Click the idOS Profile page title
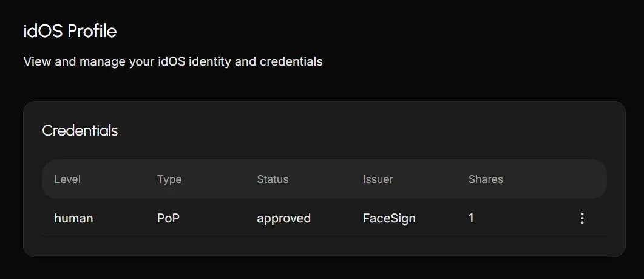 (70, 31)
